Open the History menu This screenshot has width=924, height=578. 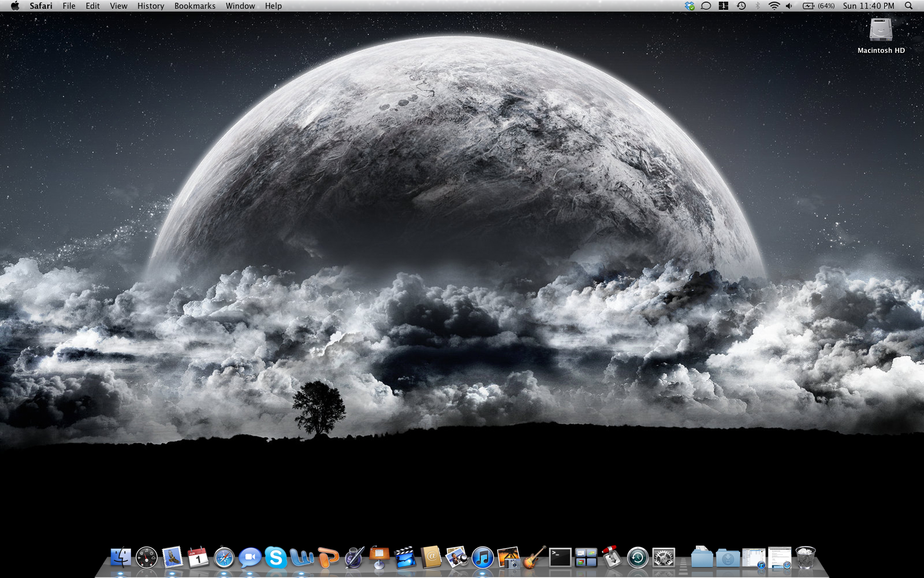(x=151, y=6)
